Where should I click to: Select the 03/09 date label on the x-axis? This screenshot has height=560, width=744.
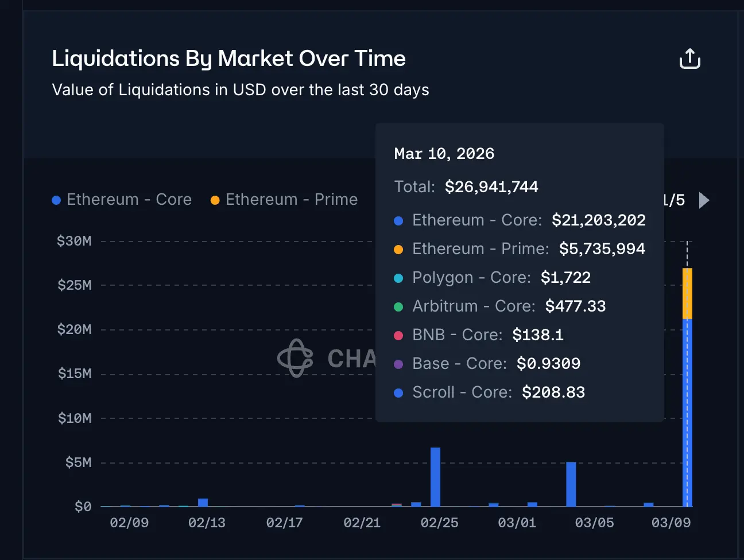click(671, 523)
